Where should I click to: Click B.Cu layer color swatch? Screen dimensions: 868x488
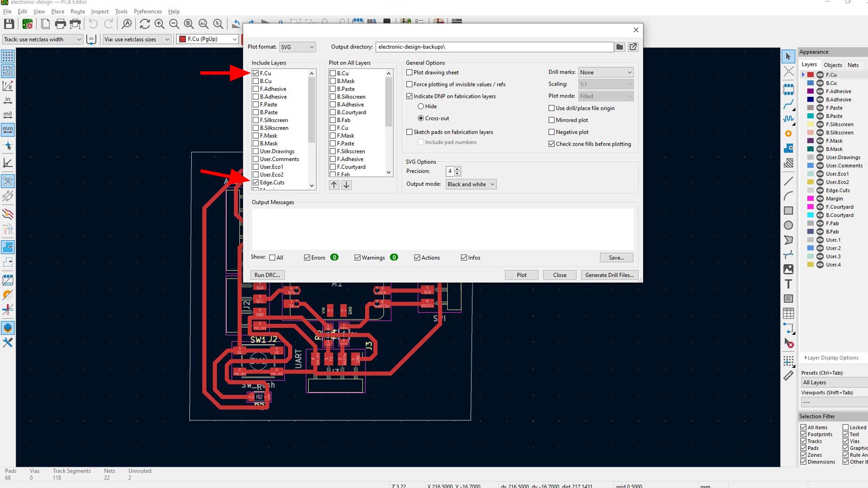coord(811,83)
